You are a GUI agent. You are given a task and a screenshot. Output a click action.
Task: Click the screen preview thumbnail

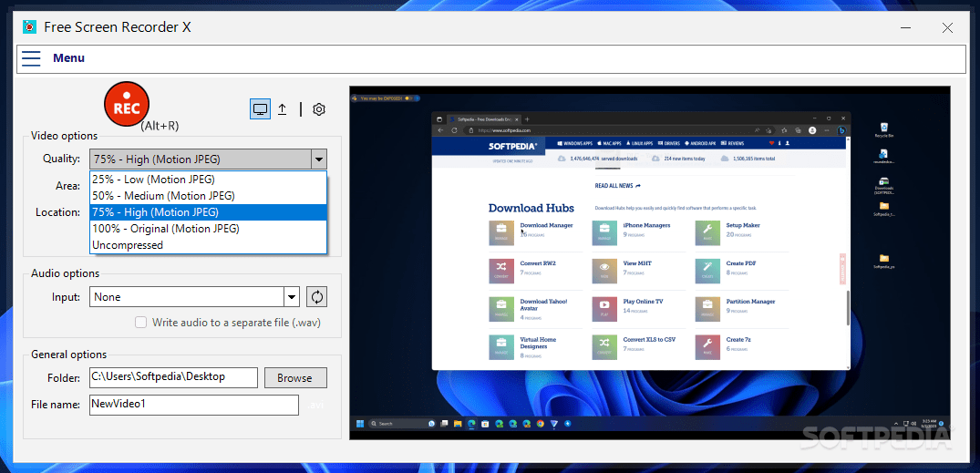(650, 262)
